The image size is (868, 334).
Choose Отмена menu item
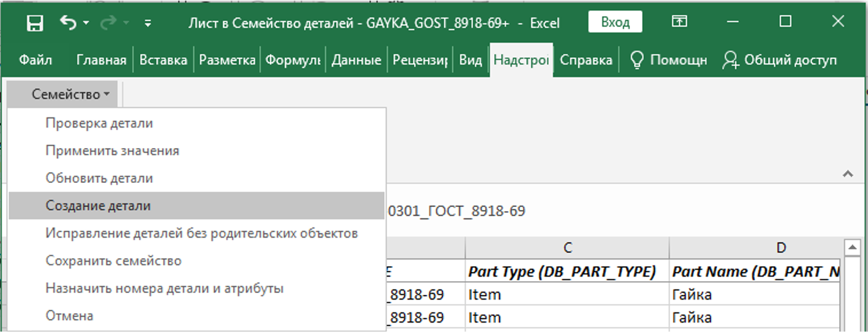pos(197,315)
